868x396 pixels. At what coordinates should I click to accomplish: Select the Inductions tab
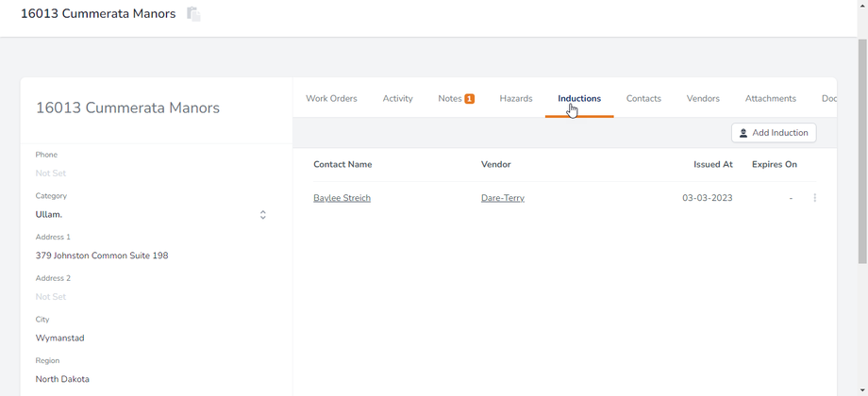(579, 98)
